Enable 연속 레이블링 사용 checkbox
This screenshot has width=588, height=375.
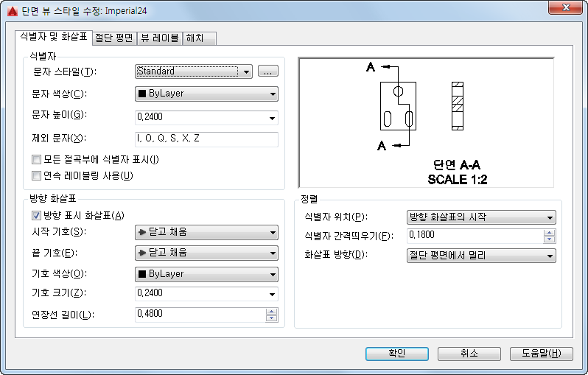point(36,175)
